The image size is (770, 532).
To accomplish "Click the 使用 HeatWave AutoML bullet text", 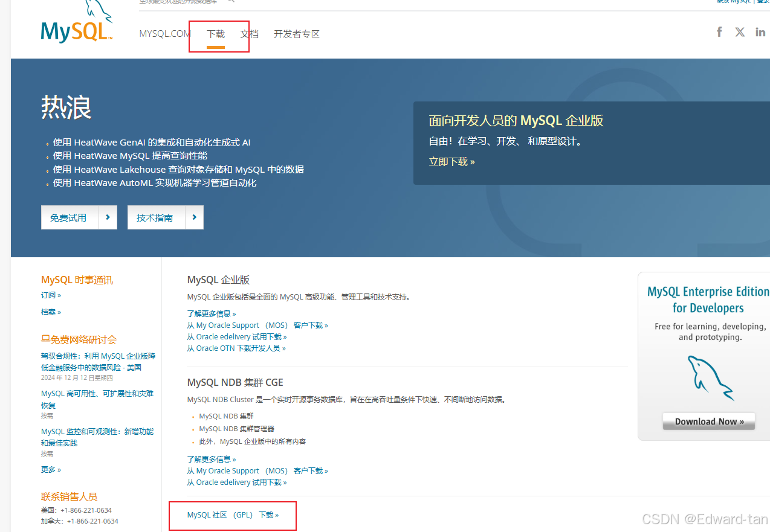I will pos(155,183).
